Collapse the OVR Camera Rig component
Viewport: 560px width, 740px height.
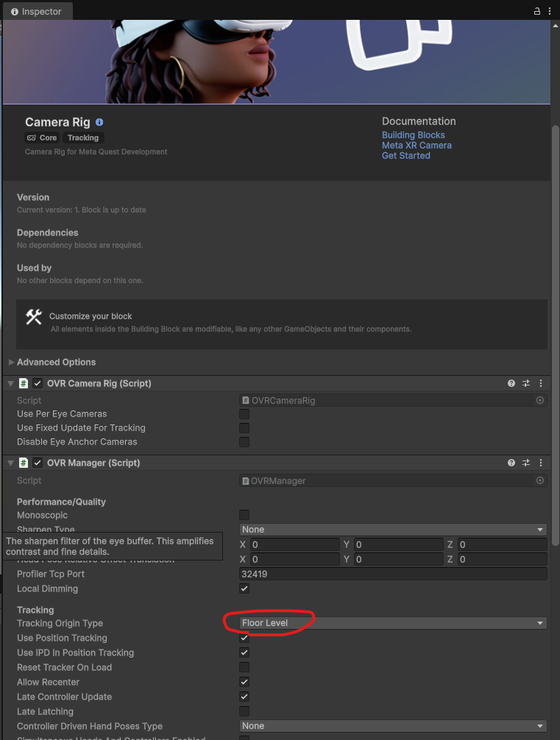(x=10, y=383)
